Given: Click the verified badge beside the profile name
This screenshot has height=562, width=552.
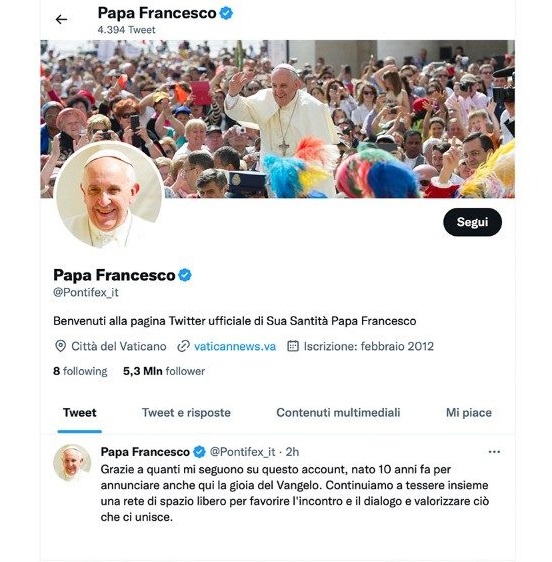Looking at the screenshot, I should 185,275.
